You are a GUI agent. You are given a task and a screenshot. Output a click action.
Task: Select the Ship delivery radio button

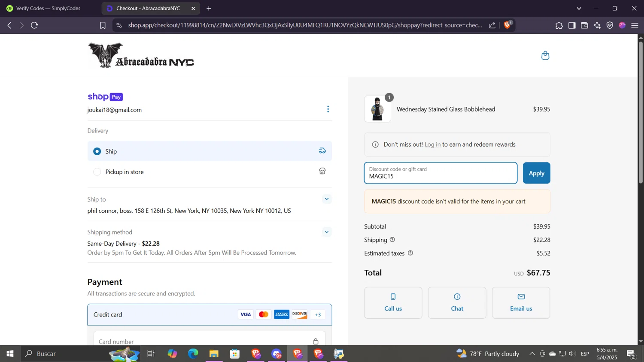(97, 151)
